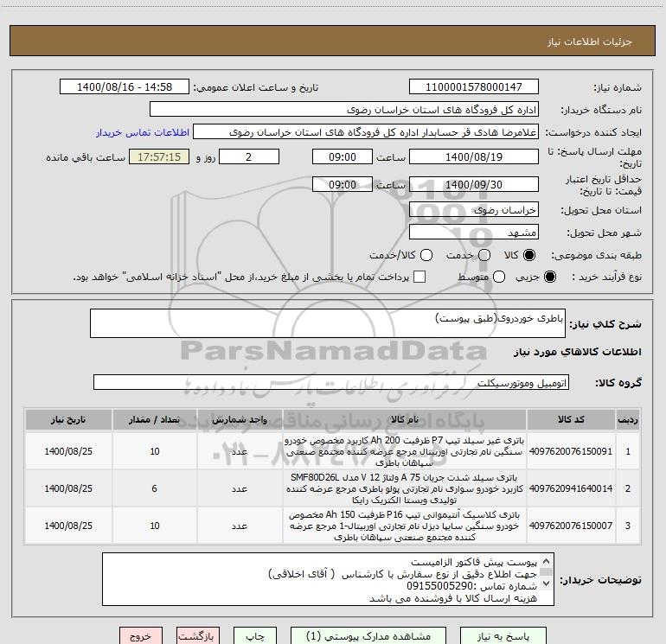Click date 1400/08/25 in row 3
Image resolution: width=666 pixels, height=644 pixels.
pos(68,526)
